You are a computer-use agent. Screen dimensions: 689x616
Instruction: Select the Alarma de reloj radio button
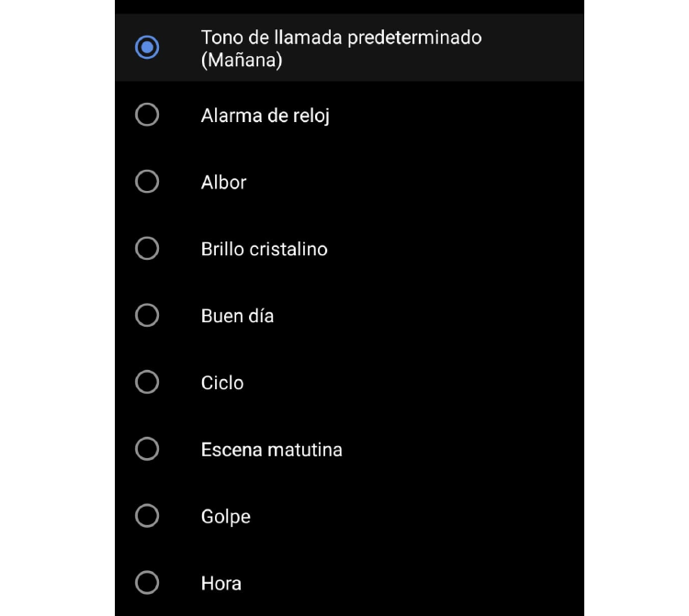tap(147, 115)
